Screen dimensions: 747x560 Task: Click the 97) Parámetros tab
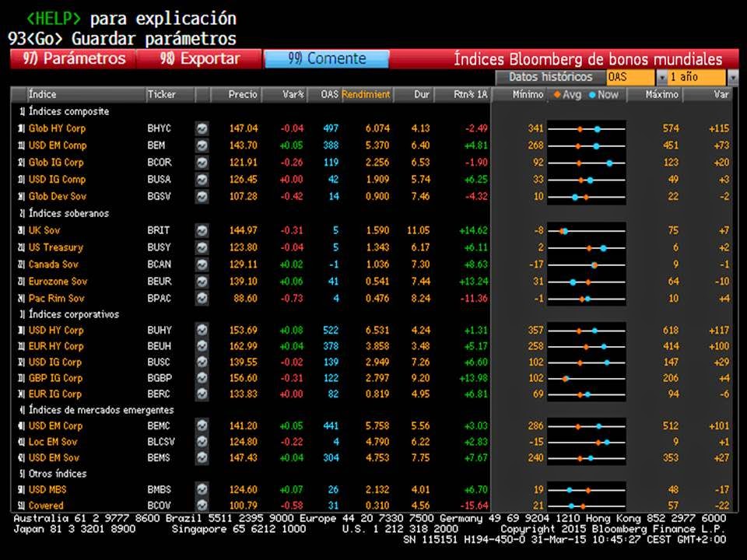pos(73,58)
